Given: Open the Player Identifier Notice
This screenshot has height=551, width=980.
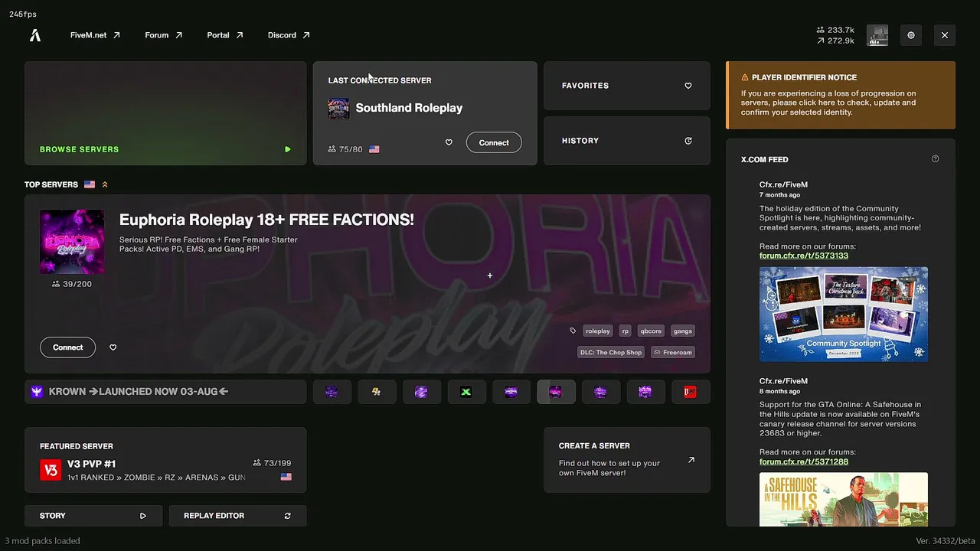Looking at the screenshot, I should [x=841, y=95].
